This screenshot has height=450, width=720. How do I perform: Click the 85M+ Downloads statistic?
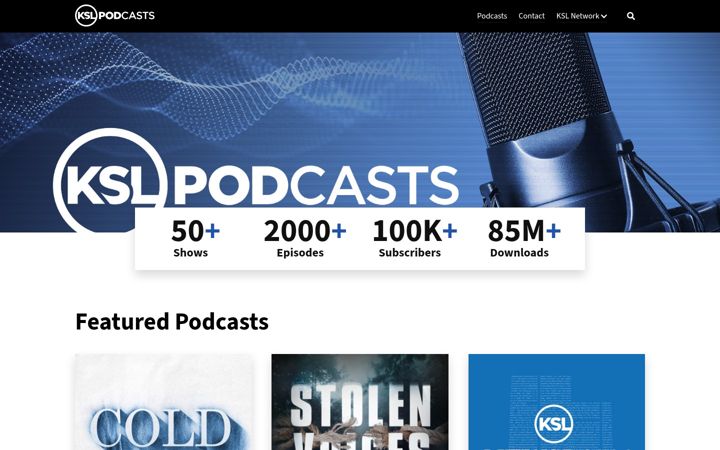click(x=523, y=238)
